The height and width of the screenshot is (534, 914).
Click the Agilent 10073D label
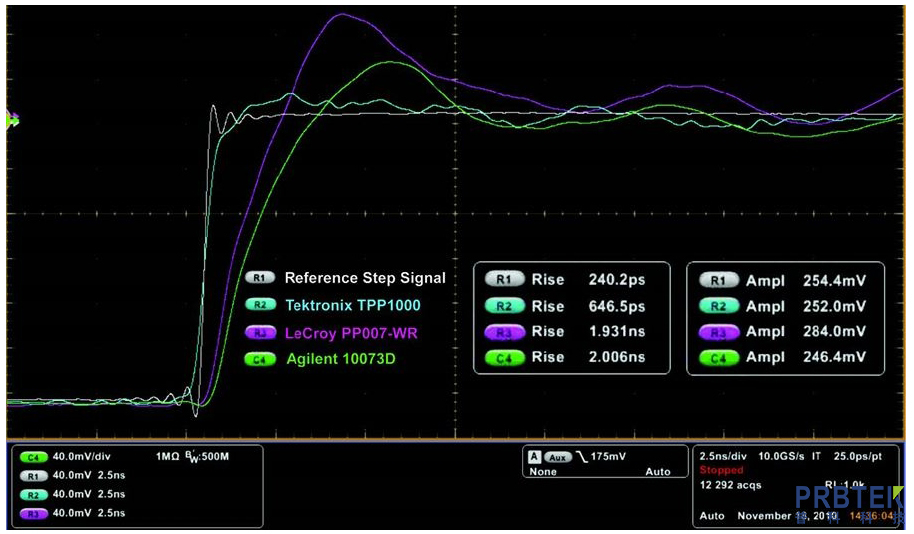(340, 358)
